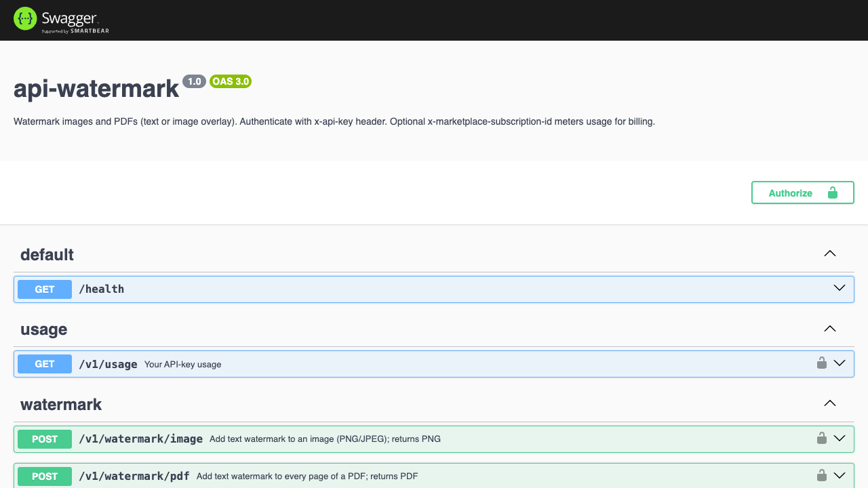Collapse the watermark section with its chevron
Viewport: 868px width, 488px height.
coord(829,403)
